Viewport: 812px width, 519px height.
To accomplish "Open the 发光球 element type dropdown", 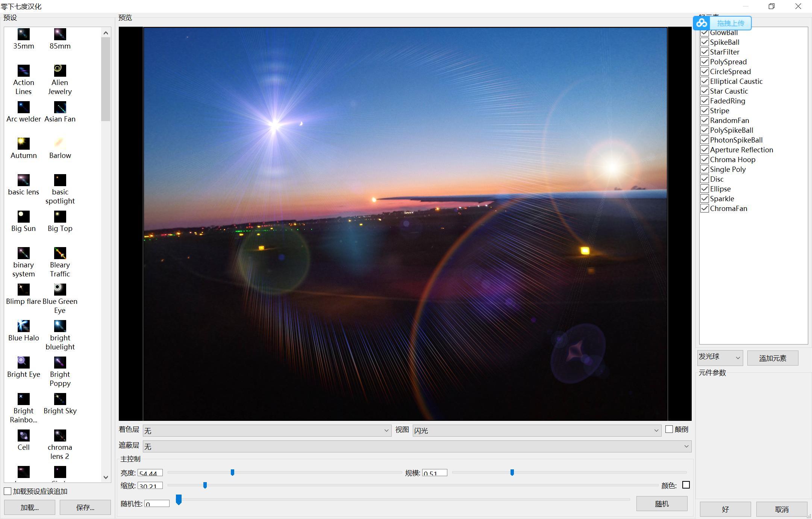I will click(720, 358).
